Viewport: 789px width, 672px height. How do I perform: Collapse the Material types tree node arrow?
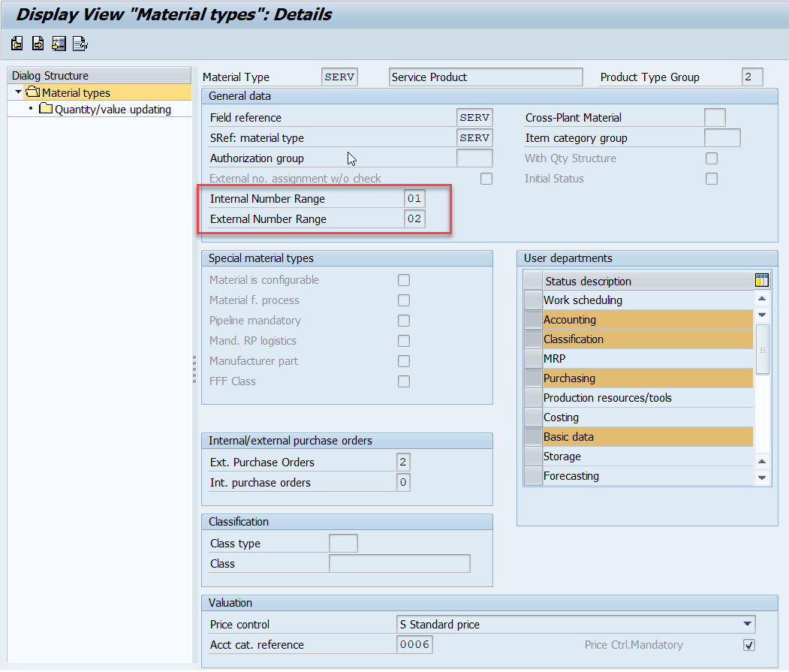coord(18,92)
